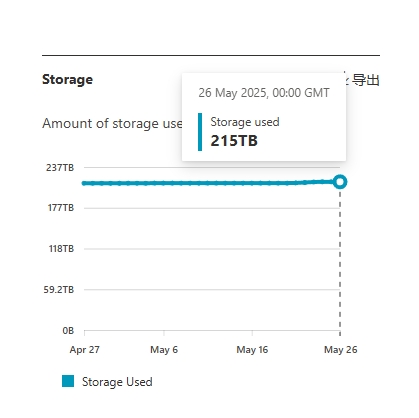Click the Storage section heading
Screen dimensions: 419x418
[68, 79]
